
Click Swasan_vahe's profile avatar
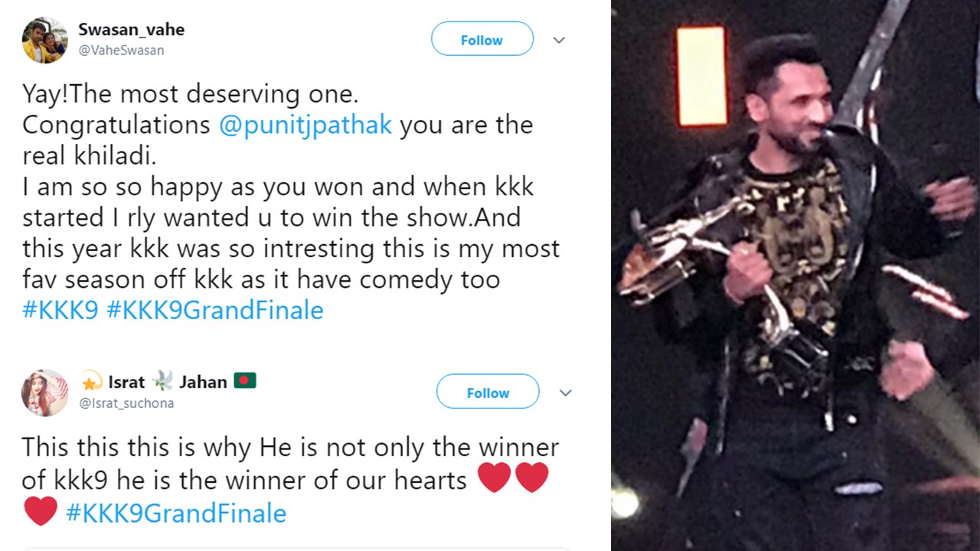44,40
